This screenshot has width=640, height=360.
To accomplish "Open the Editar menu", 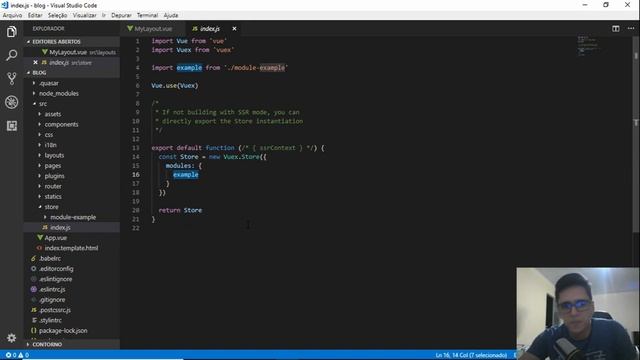I will click(35, 15).
